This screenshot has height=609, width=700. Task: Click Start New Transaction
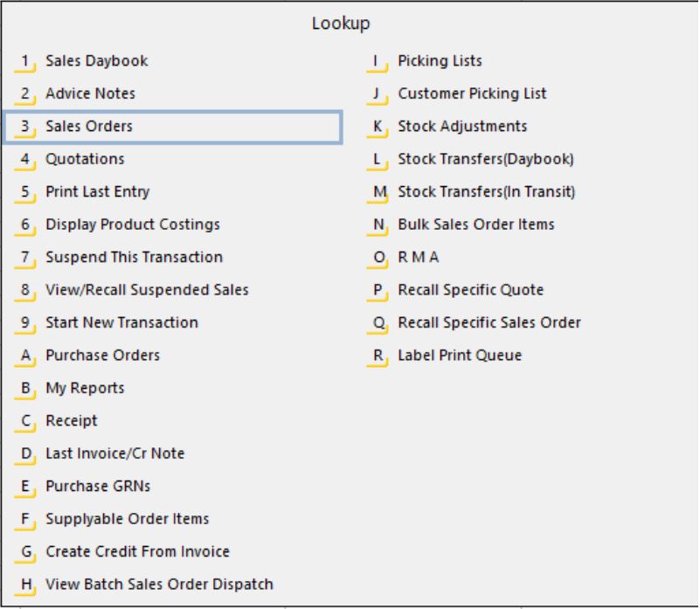[120, 322]
